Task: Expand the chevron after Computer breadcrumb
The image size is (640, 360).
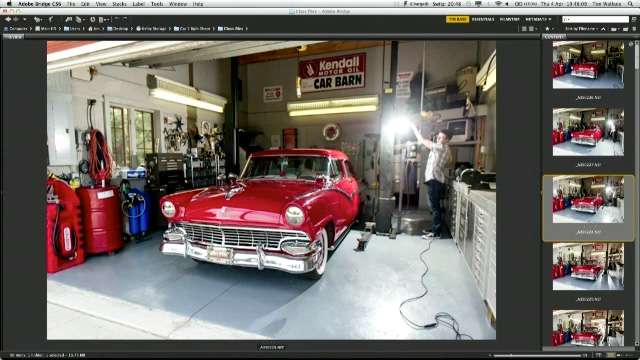Action: tap(31, 29)
